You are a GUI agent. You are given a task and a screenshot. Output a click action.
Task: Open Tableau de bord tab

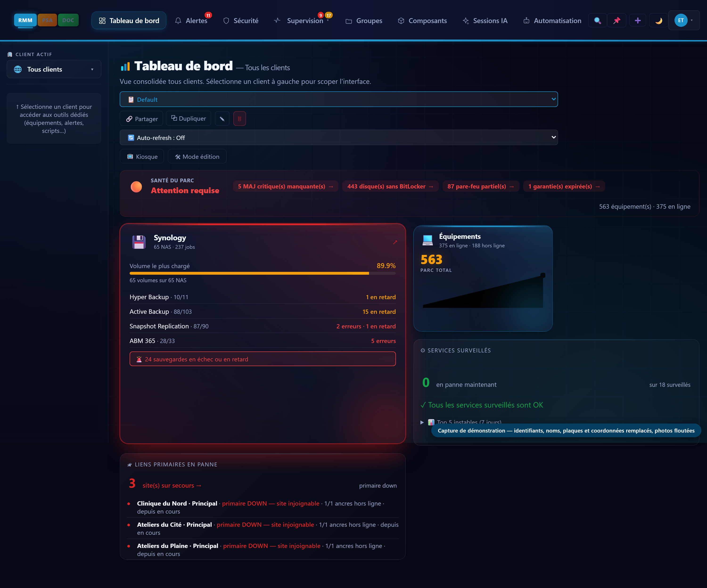[129, 20]
